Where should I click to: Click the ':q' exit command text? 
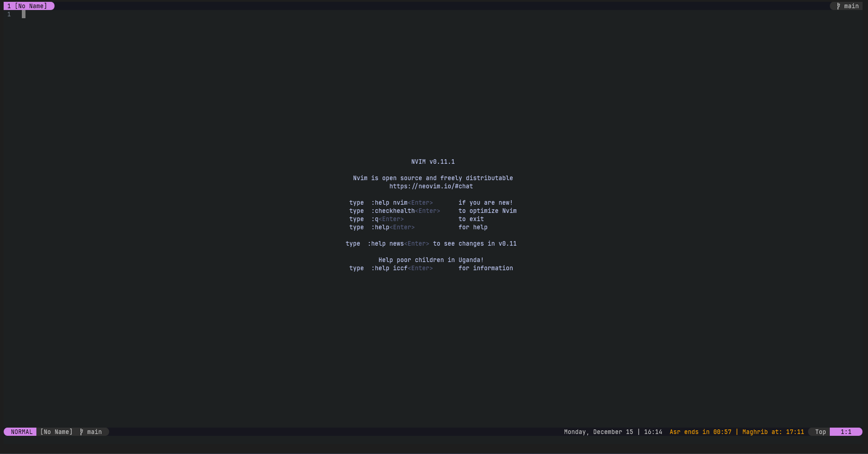[x=375, y=219]
